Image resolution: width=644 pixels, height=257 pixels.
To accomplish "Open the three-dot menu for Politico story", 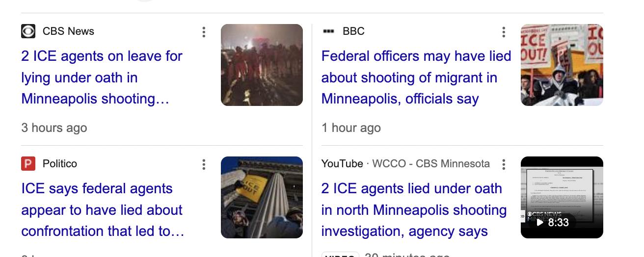I will coord(204,165).
